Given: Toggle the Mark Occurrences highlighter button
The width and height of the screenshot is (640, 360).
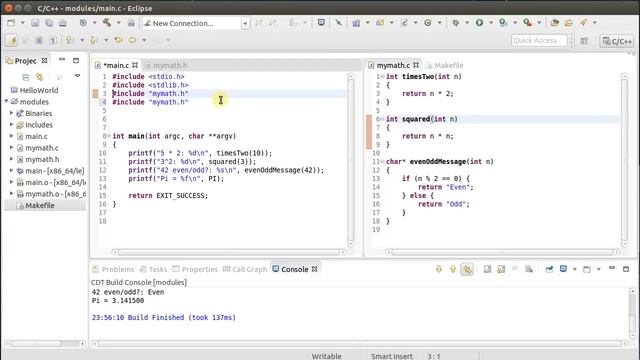Looking at the screenshot, I should 11,40.
